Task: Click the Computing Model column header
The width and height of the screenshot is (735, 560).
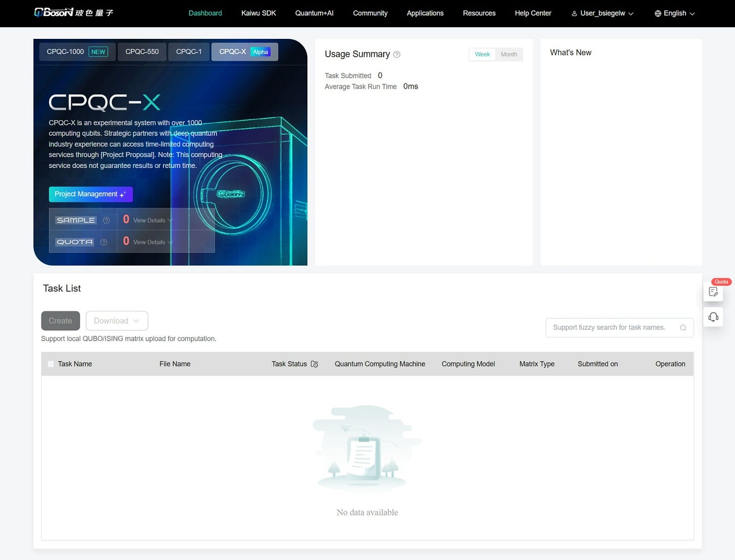Action: pyautogui.click(x=468, y=364)
